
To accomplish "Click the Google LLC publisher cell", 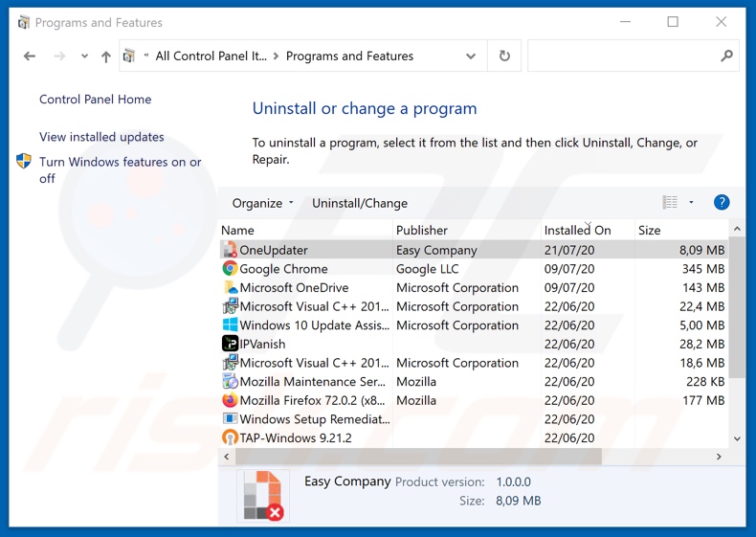I will [x=427, y=269].
